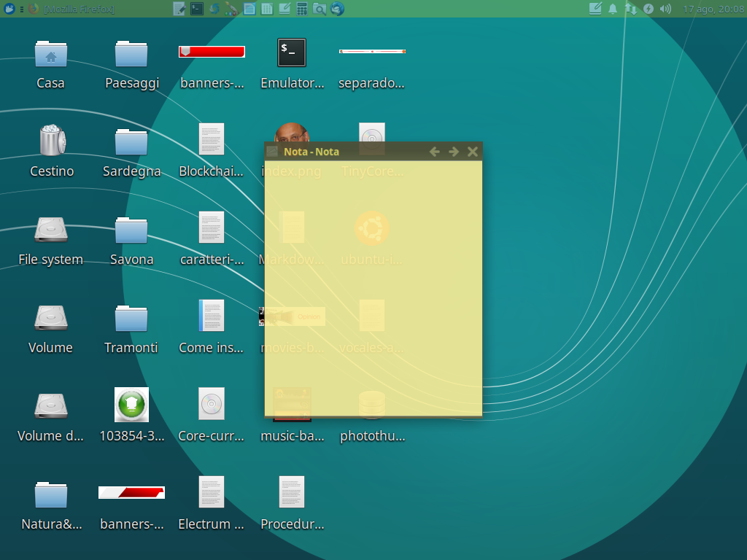This screenshot has height=560, width=747.
Task: Open the Xubuntu applications menu
Action: click(x=9, y=9)
